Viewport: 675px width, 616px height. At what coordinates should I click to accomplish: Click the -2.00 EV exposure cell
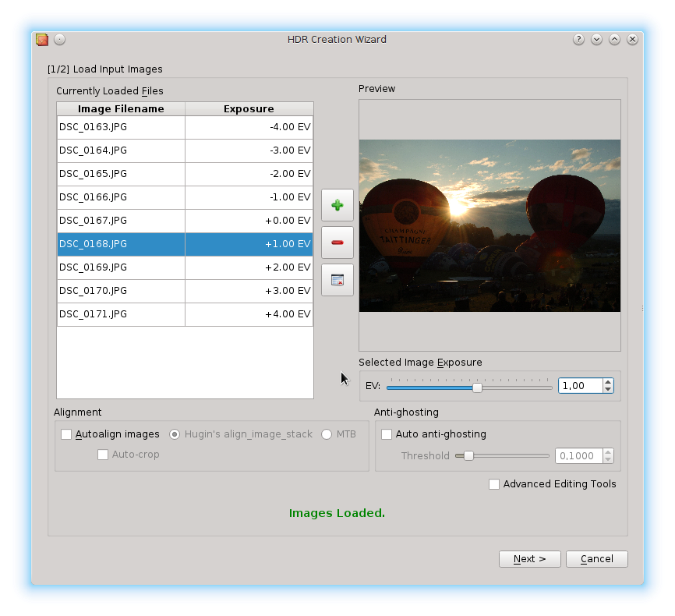point(249,174)
